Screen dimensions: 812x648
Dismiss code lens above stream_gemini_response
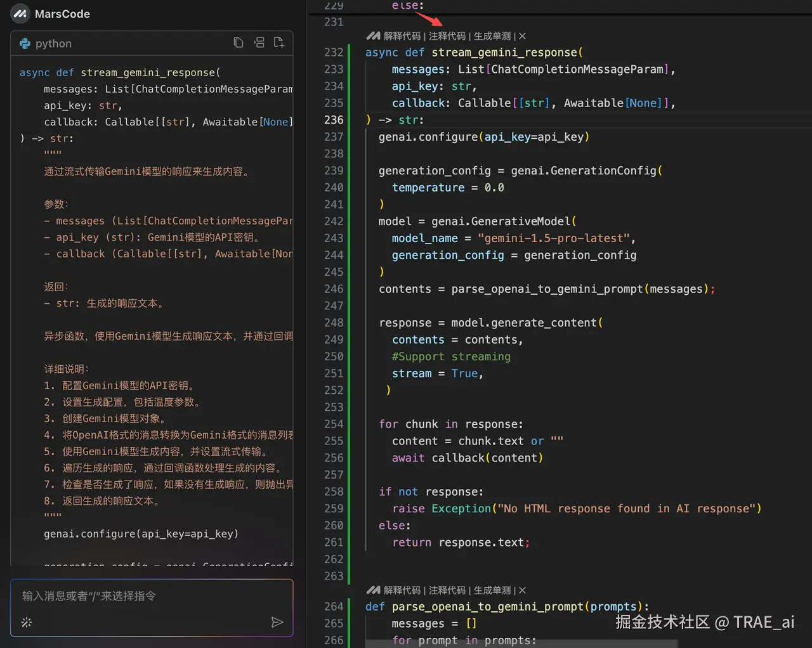coord(522,36)
